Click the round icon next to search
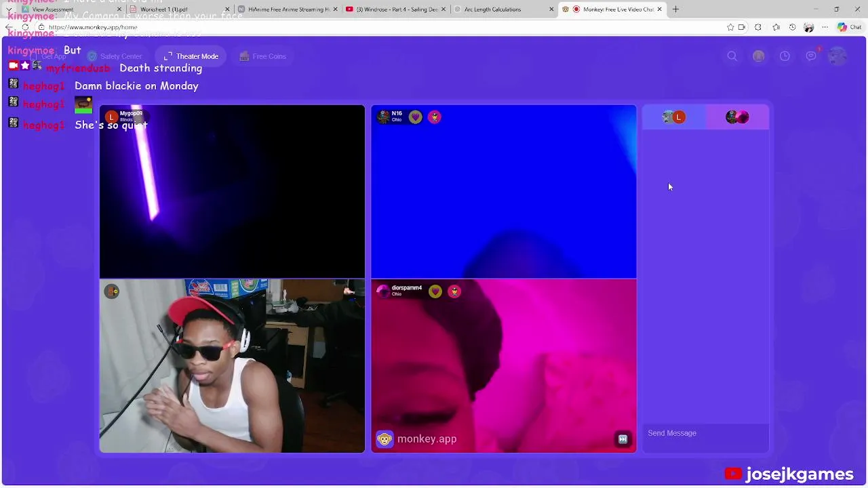 pos(758,56)
